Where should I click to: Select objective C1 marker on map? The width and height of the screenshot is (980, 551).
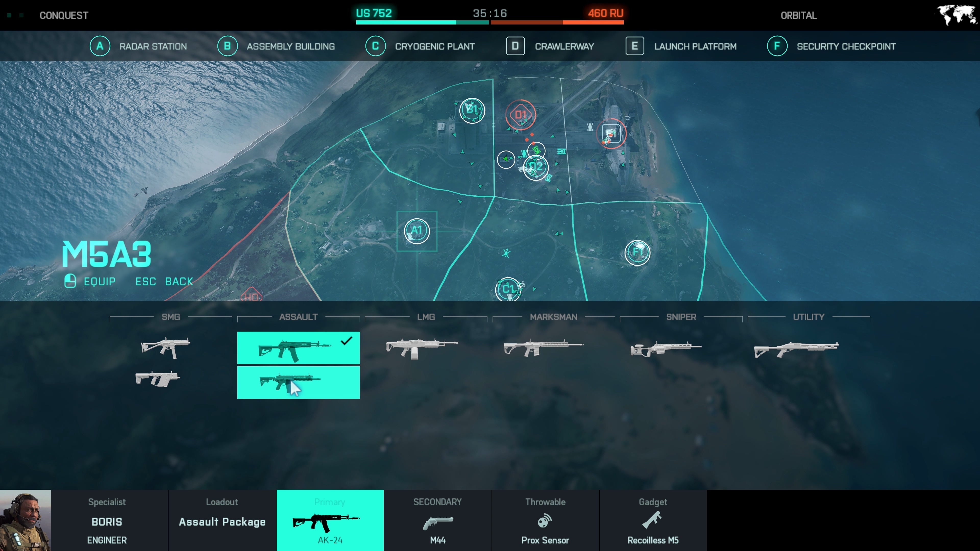508,289
